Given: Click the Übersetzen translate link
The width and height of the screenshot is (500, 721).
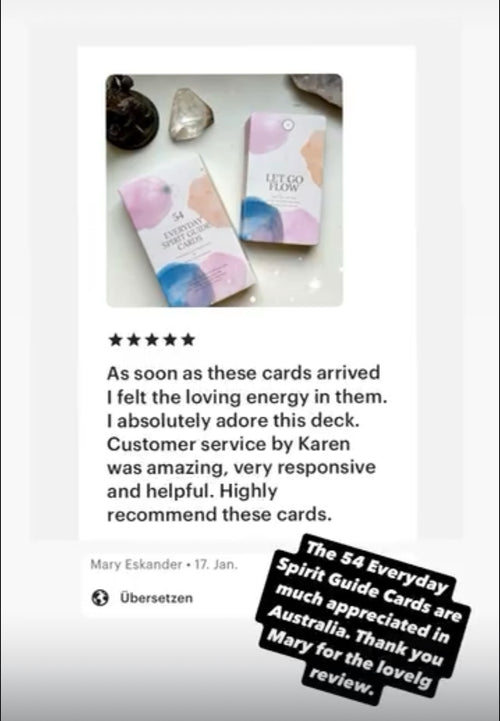Looking at the screenshot, I should pyautogui.click(x=156, y=598).
